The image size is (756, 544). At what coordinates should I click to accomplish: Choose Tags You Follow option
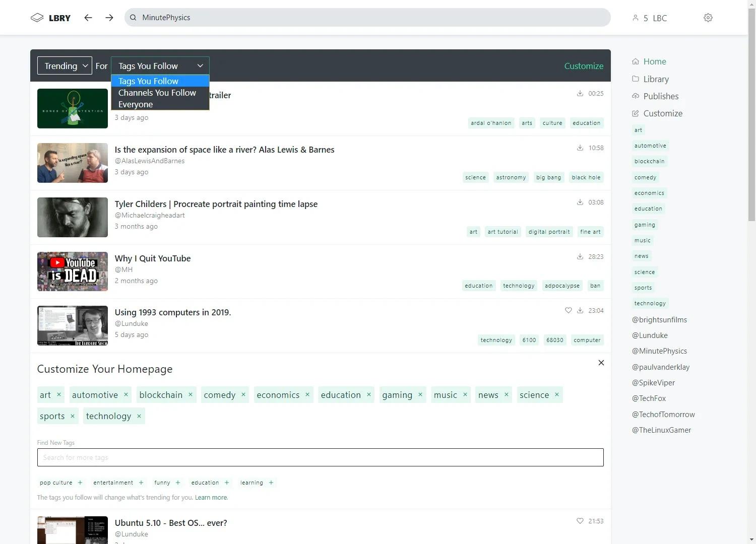coord(160,81)
